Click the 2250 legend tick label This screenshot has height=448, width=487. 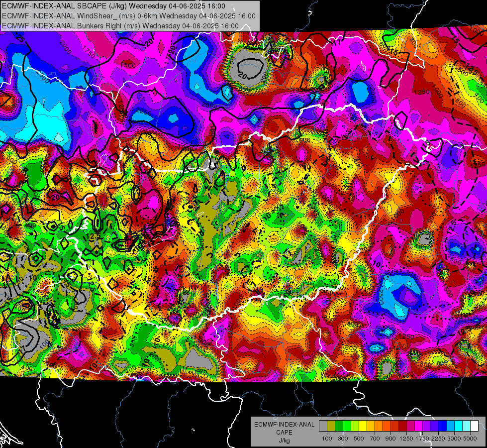tap(438, 439)
